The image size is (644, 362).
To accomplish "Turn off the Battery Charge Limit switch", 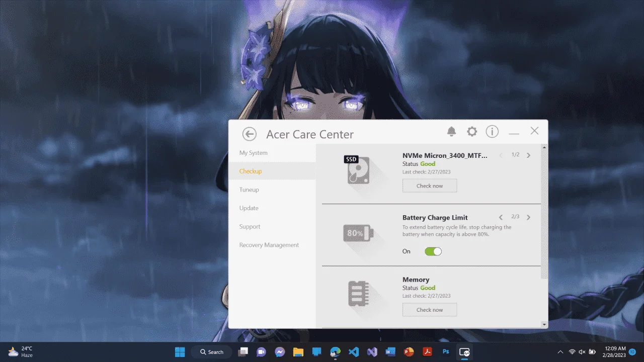I will pyautogui.click(x=433, y=251).
